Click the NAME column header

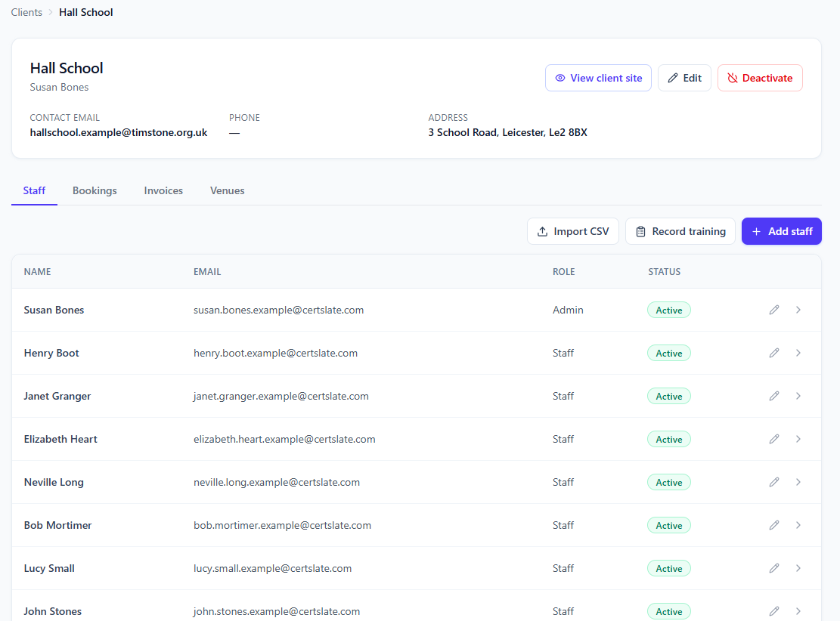tap(38, 272)
